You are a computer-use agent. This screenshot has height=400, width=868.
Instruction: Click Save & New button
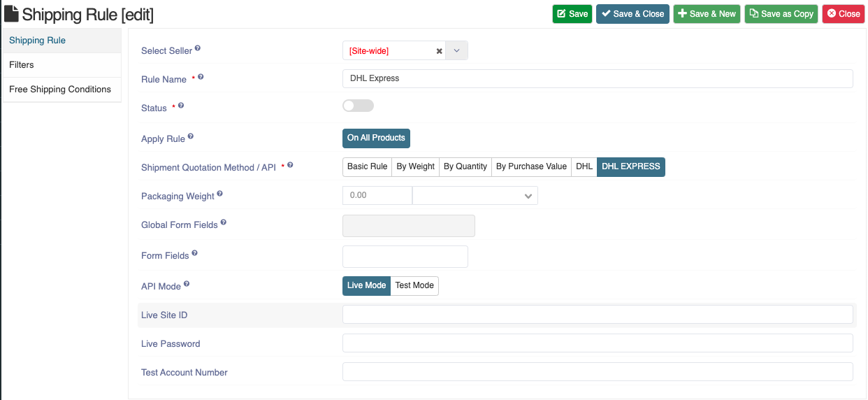pyautogui.click(x=707, y=14)
